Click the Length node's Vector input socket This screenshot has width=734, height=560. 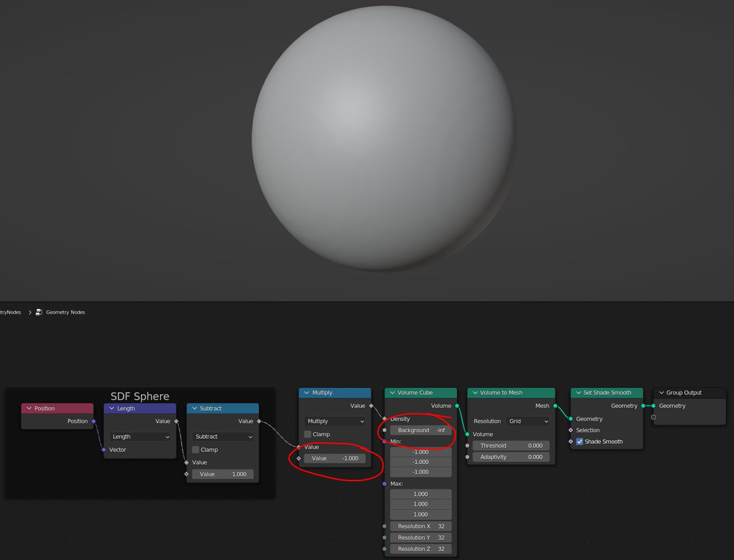pyautogui.click(x=104, y=449)
